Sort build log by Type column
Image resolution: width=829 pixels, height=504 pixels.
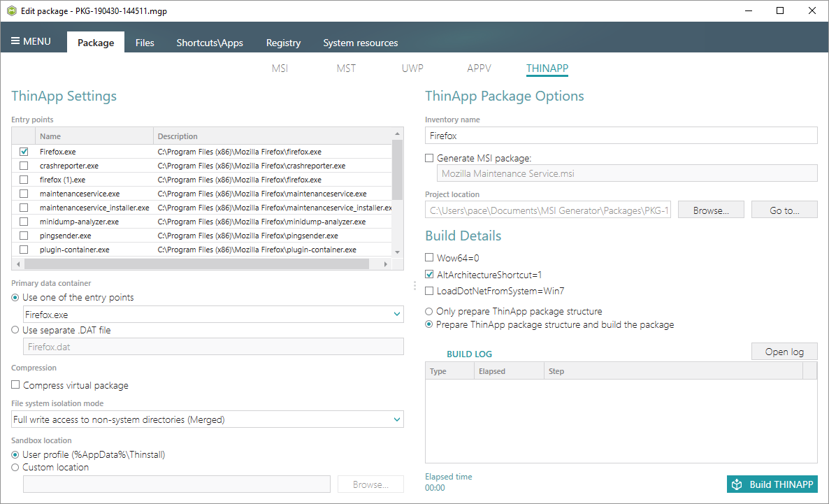(x=449, y=371)
